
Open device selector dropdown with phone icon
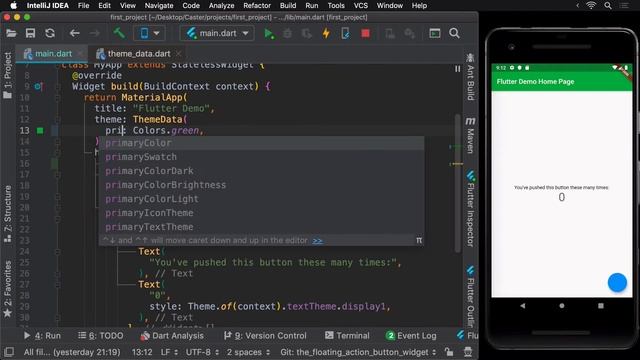[149, 33]
